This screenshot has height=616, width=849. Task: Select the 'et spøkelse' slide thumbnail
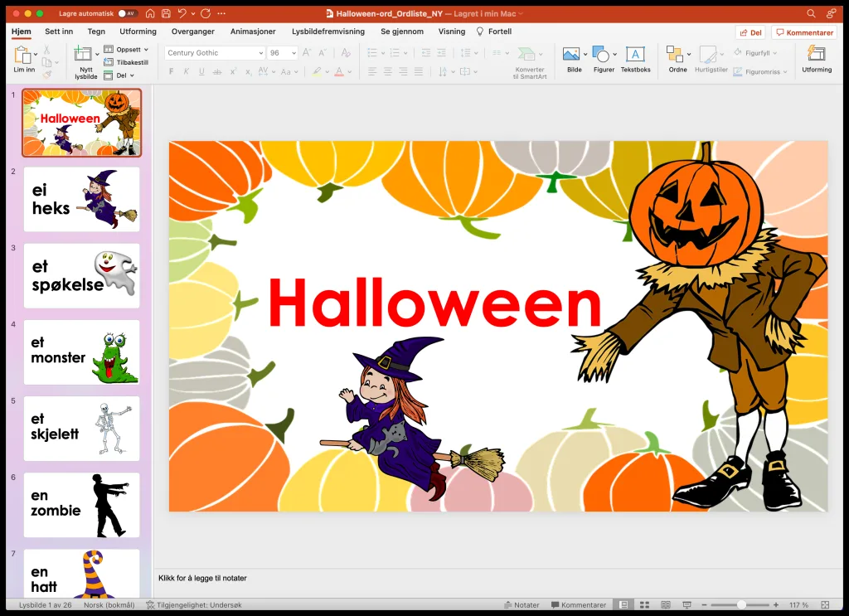click(x=81, y=275)
